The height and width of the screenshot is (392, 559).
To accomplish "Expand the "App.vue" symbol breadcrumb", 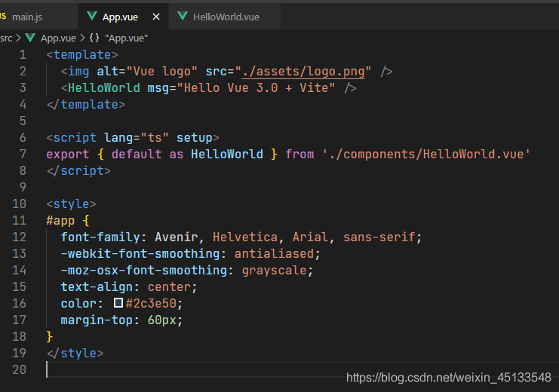I will [126, 38].
